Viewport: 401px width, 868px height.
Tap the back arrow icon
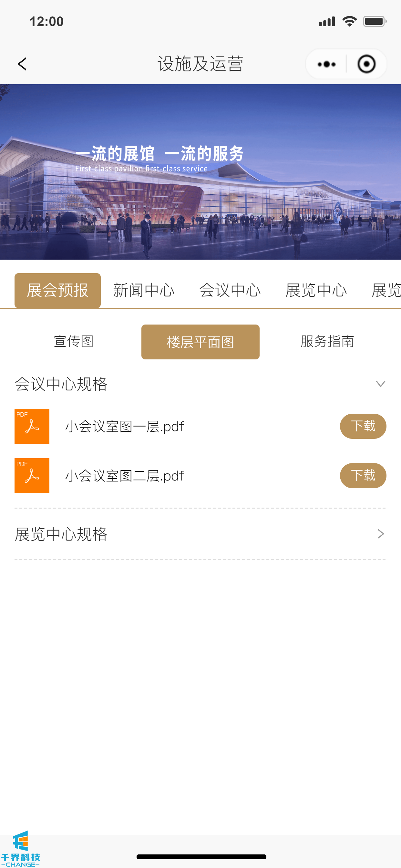point(22,64)
